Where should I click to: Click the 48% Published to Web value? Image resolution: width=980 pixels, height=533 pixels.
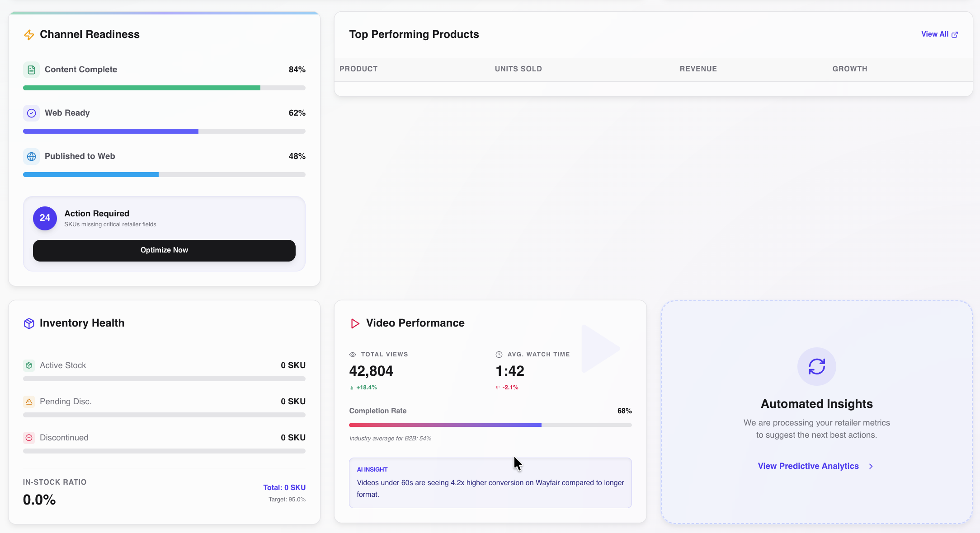click(x=297, y=156)
